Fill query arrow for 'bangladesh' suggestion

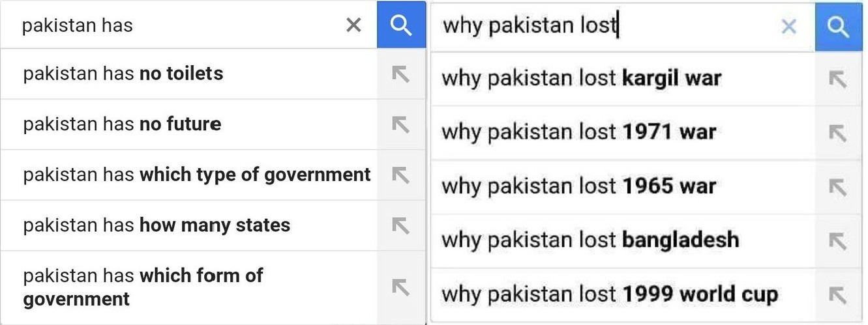pos(838,240)
